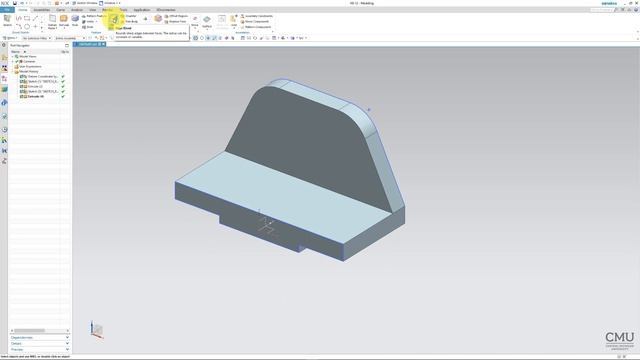Click the Switch Window button

click(85, 3)
